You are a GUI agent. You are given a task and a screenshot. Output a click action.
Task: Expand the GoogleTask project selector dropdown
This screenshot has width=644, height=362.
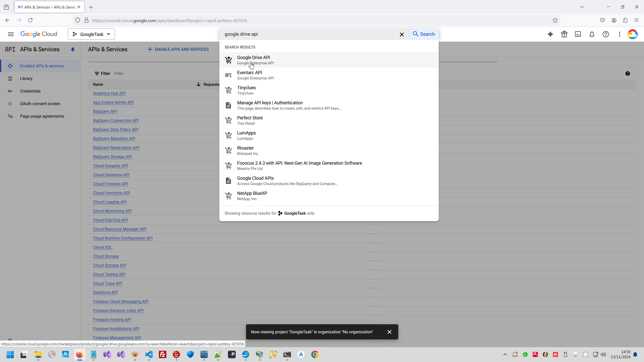click(x=91, y=34)
